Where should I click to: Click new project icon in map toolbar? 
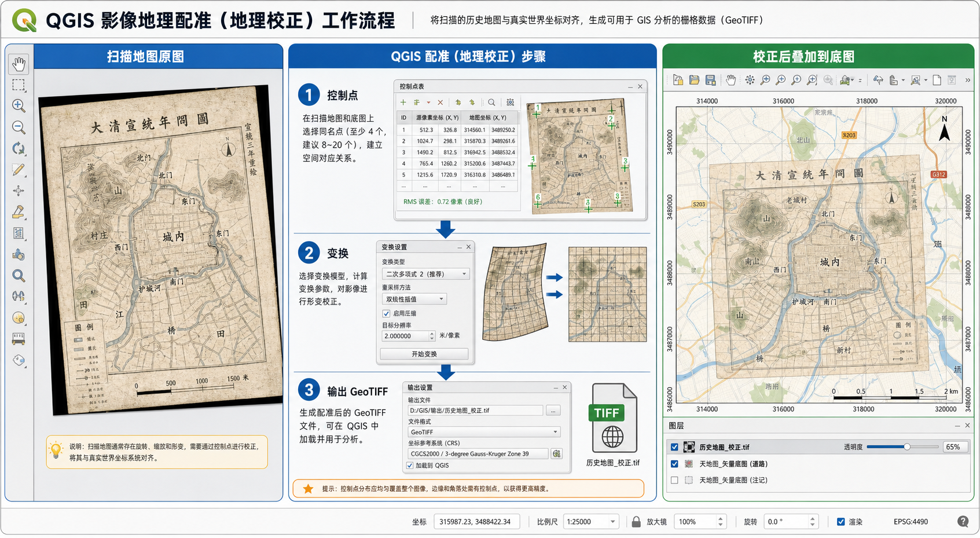(678, 80)
